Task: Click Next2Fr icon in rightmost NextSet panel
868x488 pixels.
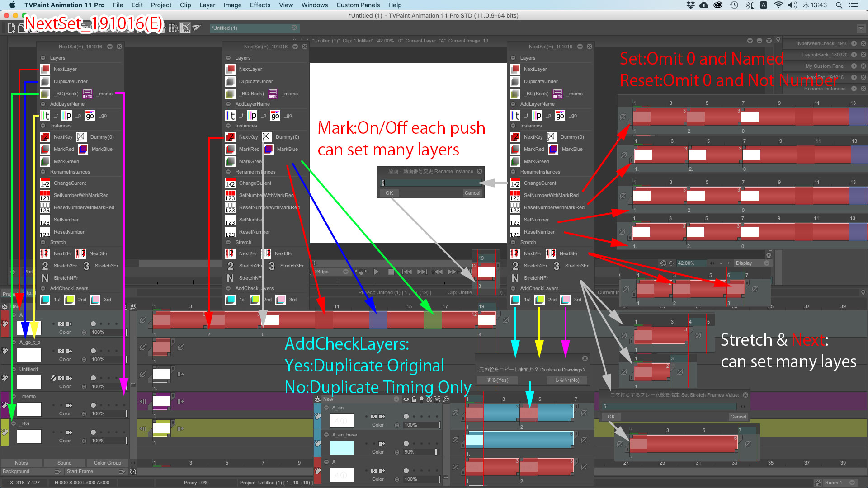Action: pyautogui.click(x=515, y=253)
